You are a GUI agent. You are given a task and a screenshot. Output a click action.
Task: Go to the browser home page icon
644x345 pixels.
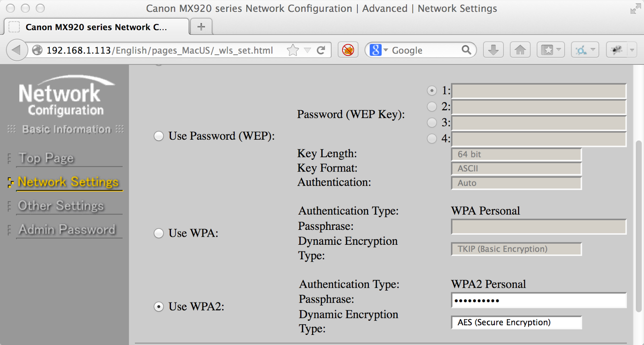click(520, 50)
